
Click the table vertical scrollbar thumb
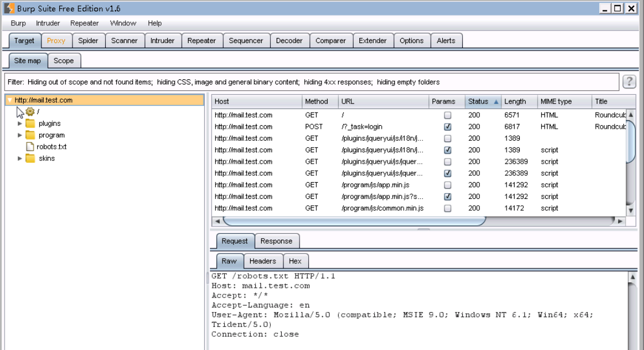pyautogui.click(x=631, y=142)
